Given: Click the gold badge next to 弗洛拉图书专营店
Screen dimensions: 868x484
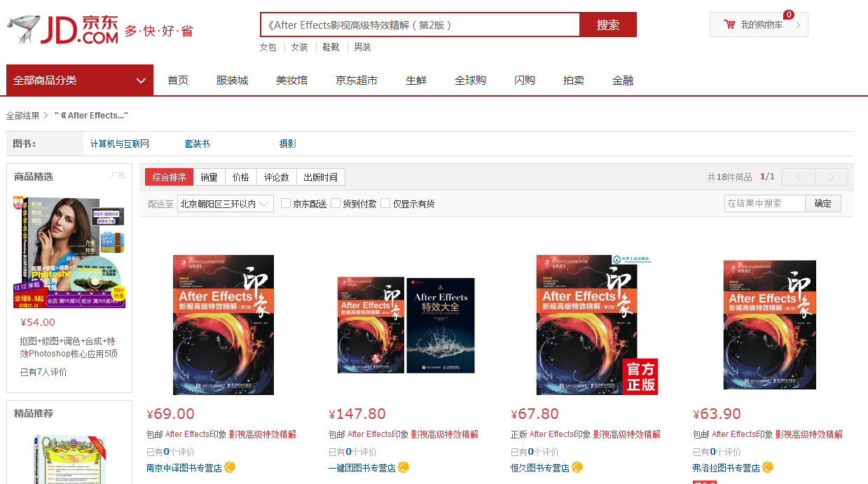Looking at the screenshot, I should coord(768,467).
